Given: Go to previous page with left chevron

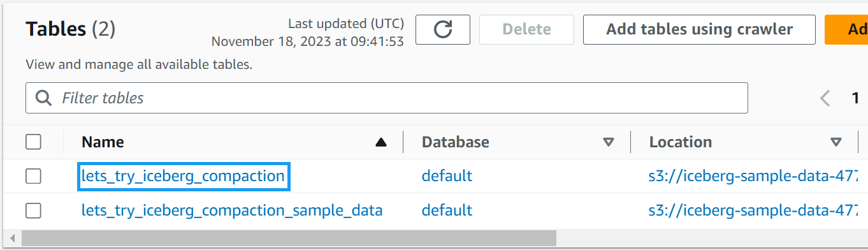Looking at the screenshot, I should tap(825, 98).
